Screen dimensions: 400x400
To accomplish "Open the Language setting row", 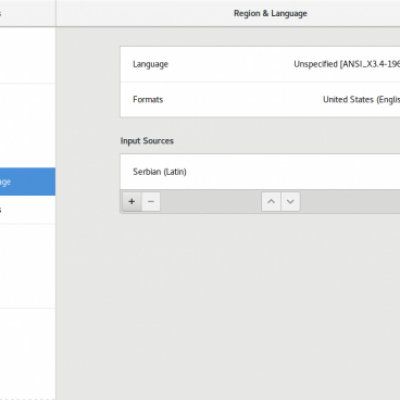I will click(260, 64).
